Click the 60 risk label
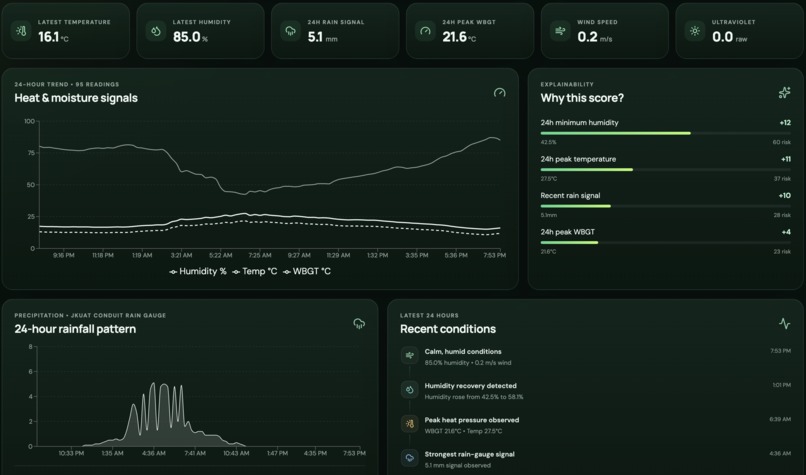Viewport: 806px width, 475px height. pyautogui.click(x=781, y=142)
